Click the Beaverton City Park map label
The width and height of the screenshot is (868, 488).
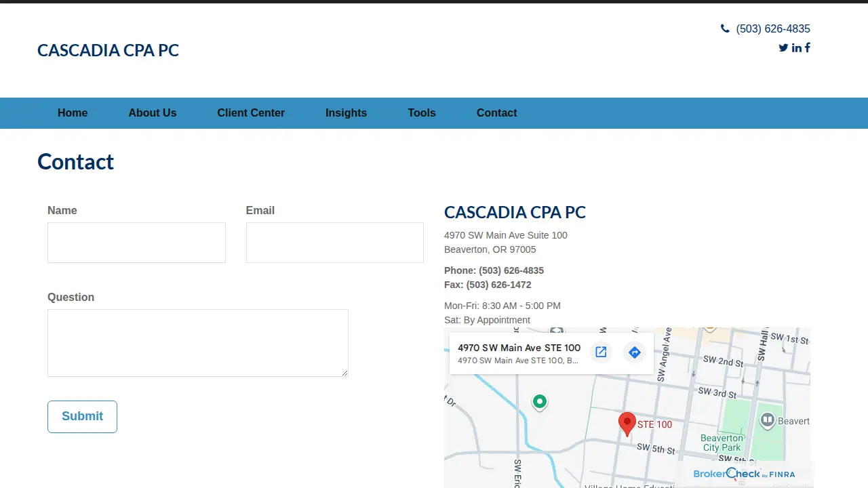pyautogui.click(x=722, y=443)
